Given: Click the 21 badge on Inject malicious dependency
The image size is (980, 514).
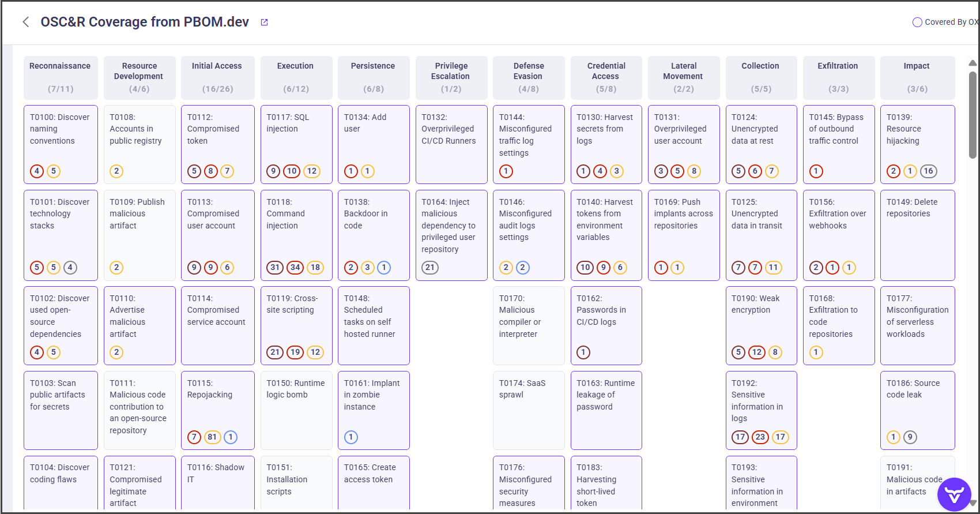Looking at the screenshot, I should (x=429, y=268).
